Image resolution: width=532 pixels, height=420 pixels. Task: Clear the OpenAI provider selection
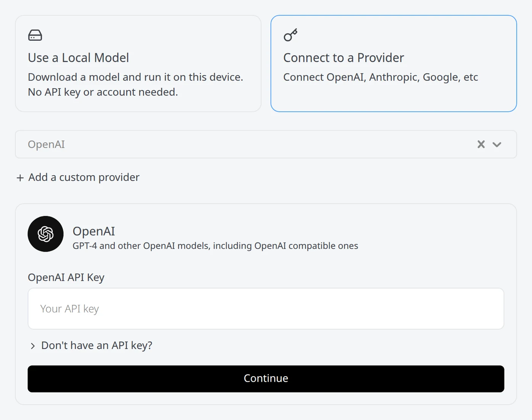481,144
